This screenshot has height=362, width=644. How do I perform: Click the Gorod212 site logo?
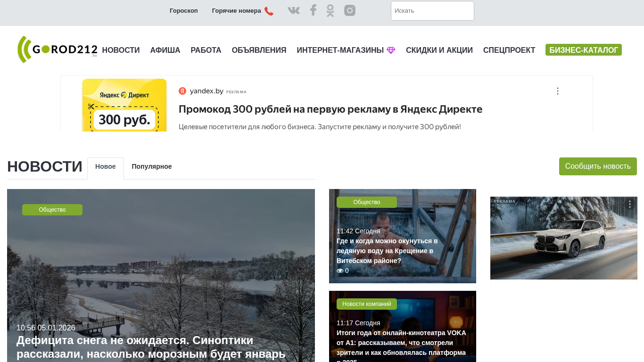point(57,49)
